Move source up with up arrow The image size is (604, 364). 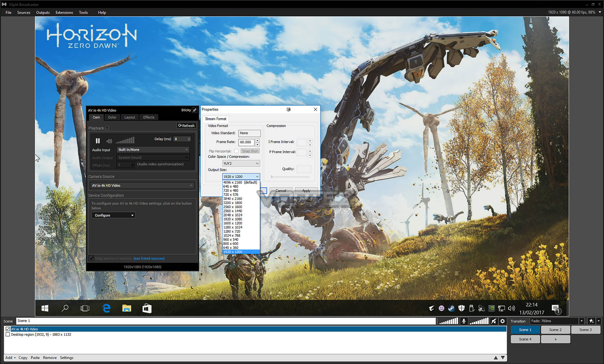(496, 358)
